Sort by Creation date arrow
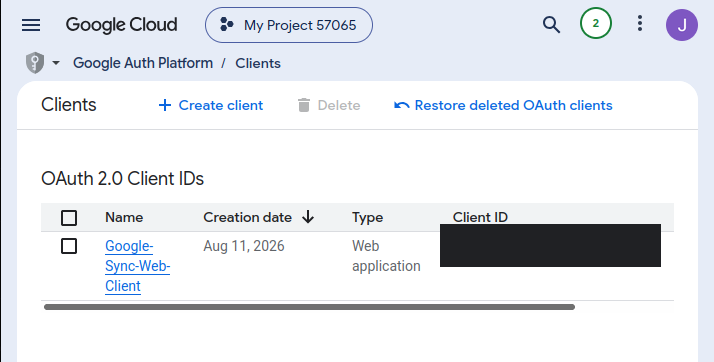714x362 pixels. click(x=308, y=217)
